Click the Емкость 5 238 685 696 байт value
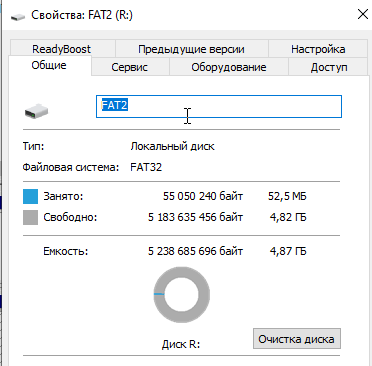This screenshot has height=366, width=372. coord(195,251)
